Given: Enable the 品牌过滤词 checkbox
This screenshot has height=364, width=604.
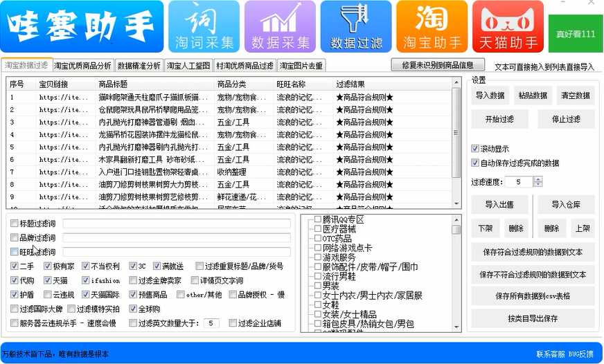Looking at the screenshot, I should pyautogui.click(x=15, y=237).
